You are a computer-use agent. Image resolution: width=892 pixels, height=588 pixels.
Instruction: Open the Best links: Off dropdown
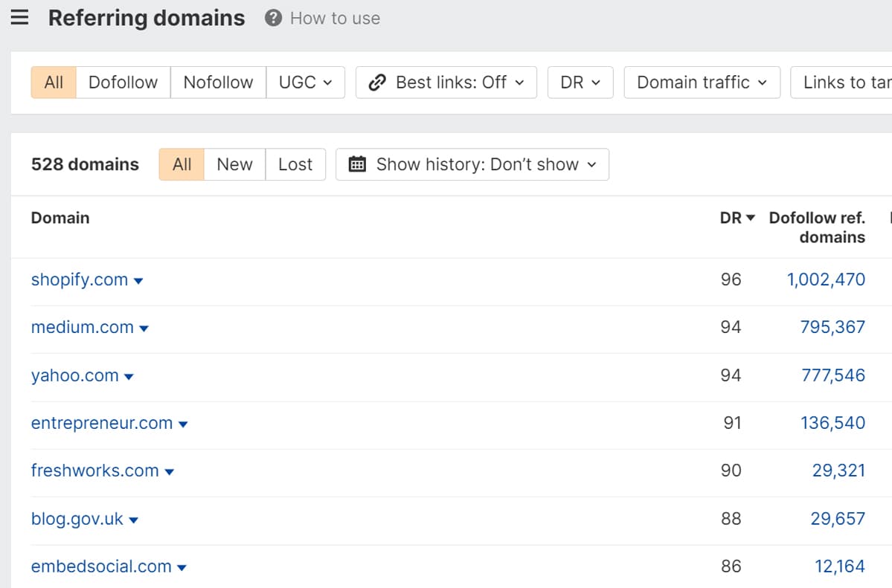[444, 83]
